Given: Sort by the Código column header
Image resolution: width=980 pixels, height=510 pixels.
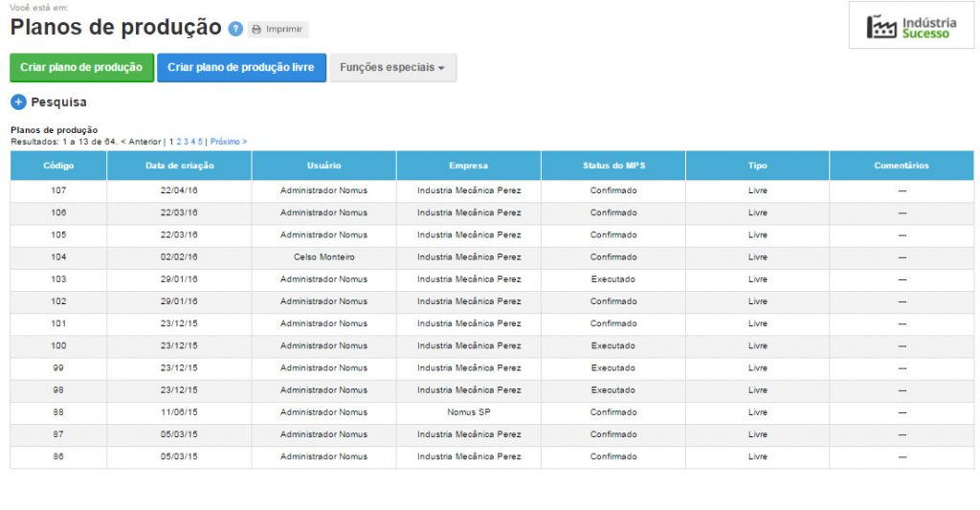Looking at the screenshot, I should coord(58,166).
